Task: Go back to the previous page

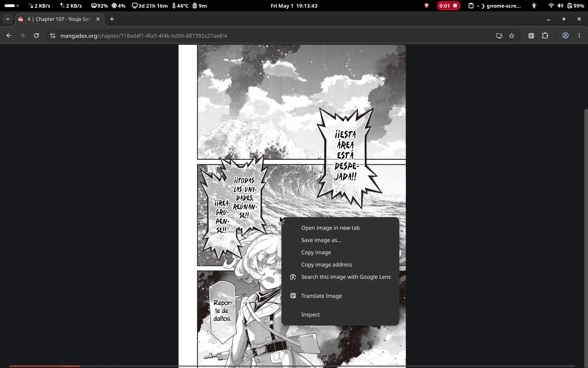Action: pos(9,36)
